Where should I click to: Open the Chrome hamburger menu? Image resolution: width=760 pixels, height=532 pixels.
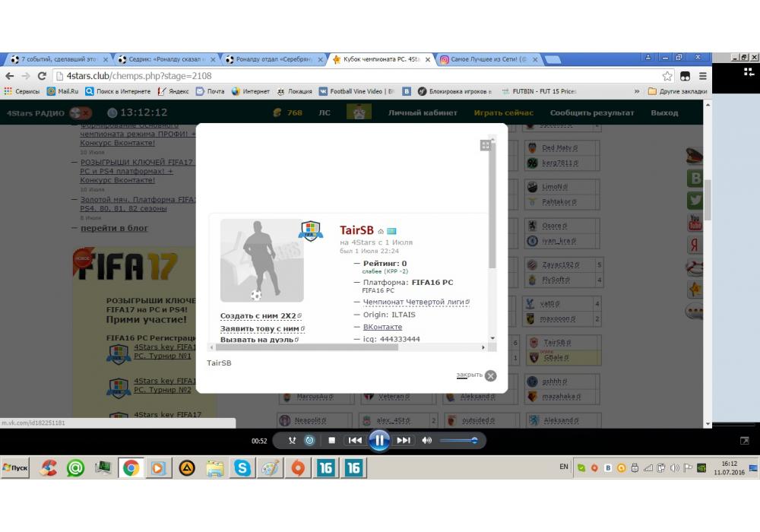click(702, 76)
